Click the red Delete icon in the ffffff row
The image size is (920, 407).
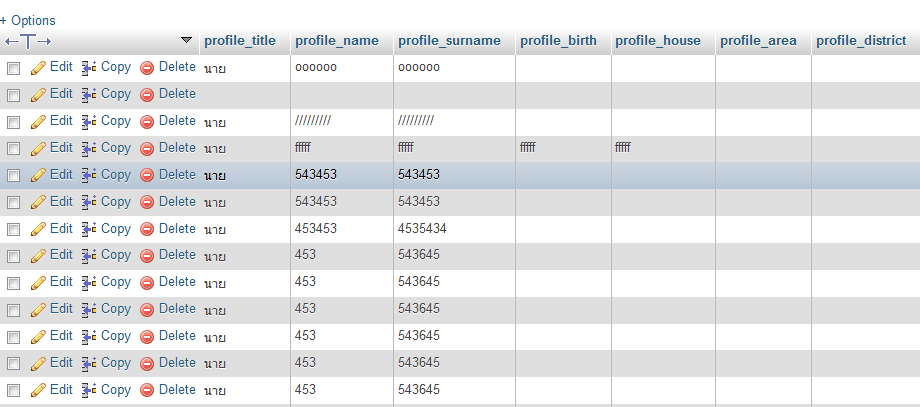(x=147, y=148)
